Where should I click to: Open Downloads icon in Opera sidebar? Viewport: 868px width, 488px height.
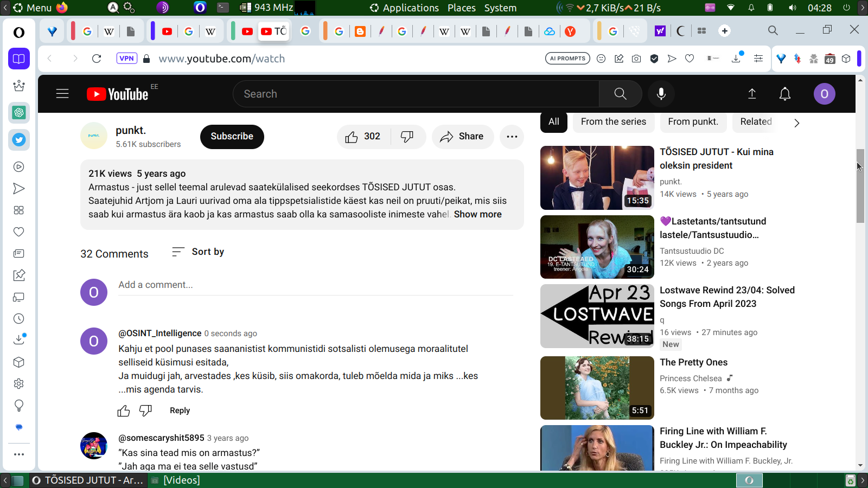[19, 339]
